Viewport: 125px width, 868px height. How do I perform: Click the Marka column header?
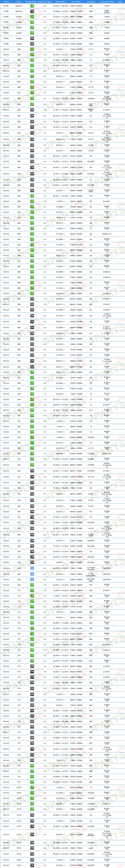tap(6, 2)
